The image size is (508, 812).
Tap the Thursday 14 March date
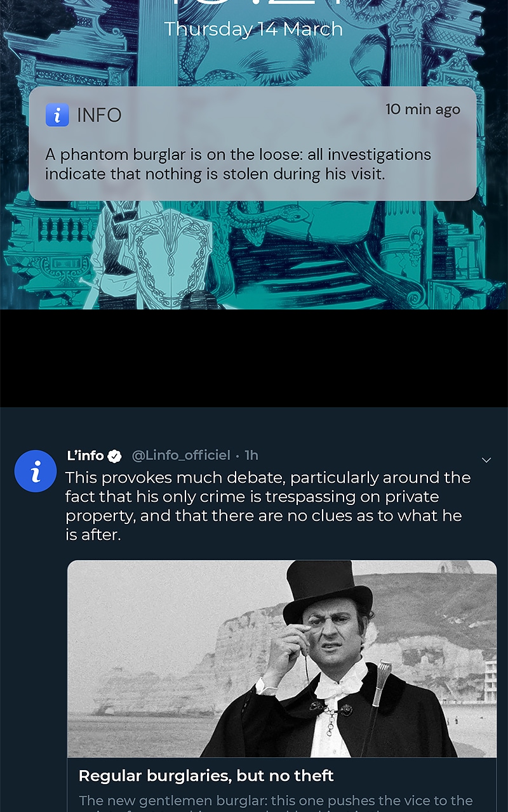253,29
